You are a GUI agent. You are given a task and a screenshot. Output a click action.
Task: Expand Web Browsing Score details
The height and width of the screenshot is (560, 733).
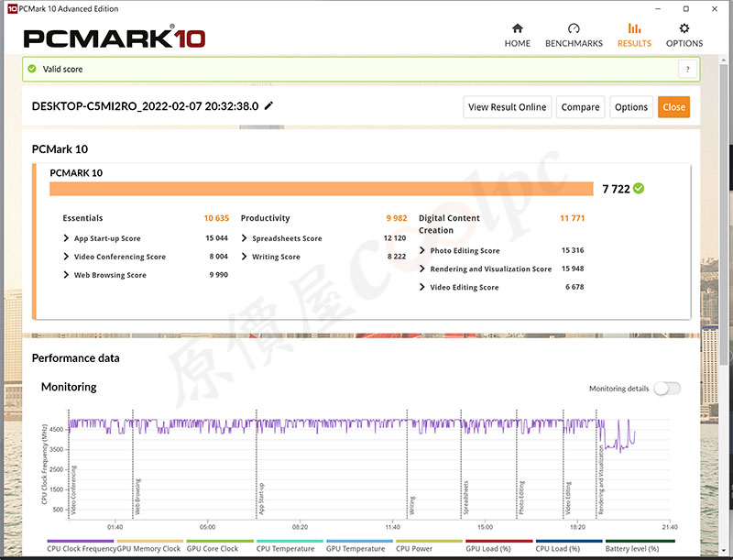click(x=66, y=275)
